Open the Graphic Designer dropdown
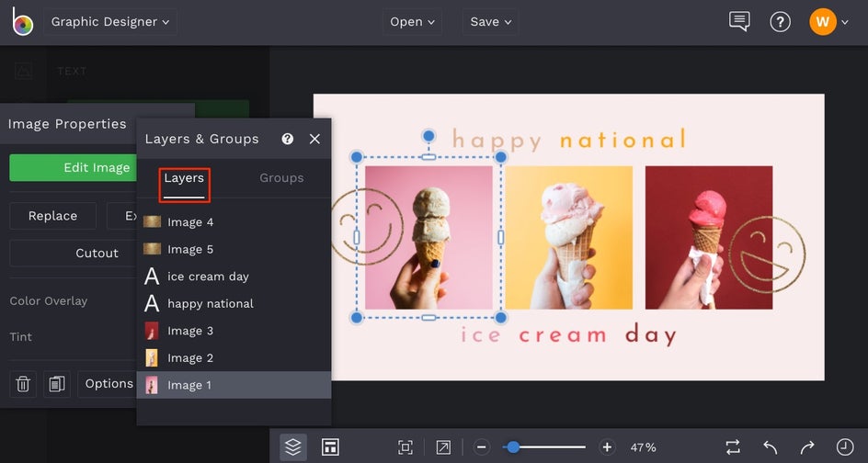The image size is (868, 463). (110, 21)
